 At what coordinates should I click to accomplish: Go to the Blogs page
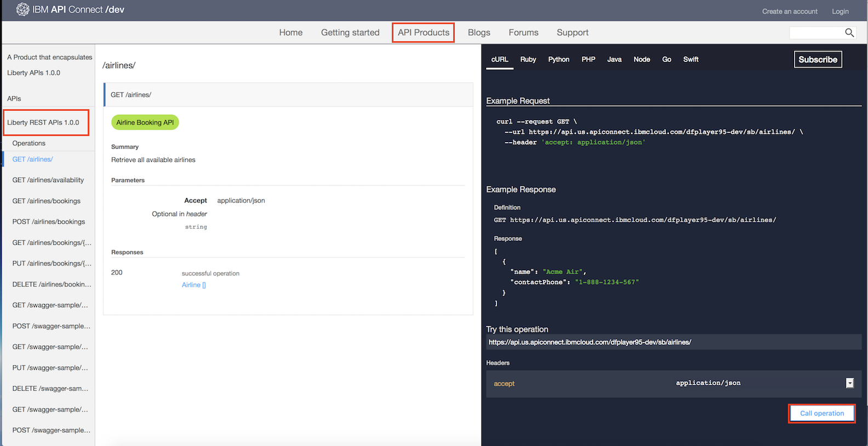tap(479, 32)
